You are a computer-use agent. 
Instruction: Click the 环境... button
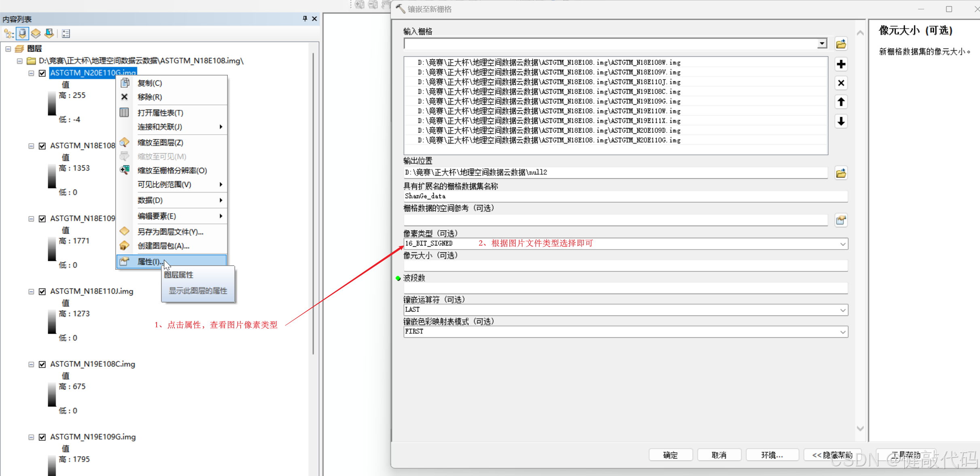click(772, 455)
